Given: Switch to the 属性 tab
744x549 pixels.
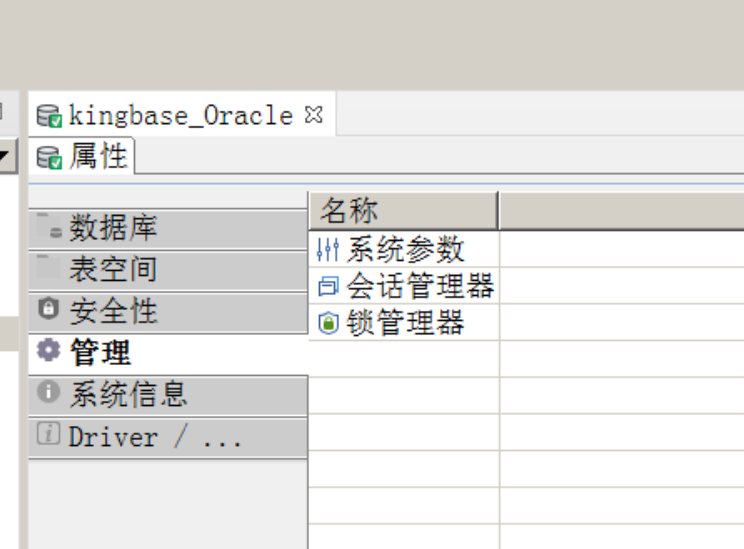Looking at the screenshot, I should click(97, 157).
